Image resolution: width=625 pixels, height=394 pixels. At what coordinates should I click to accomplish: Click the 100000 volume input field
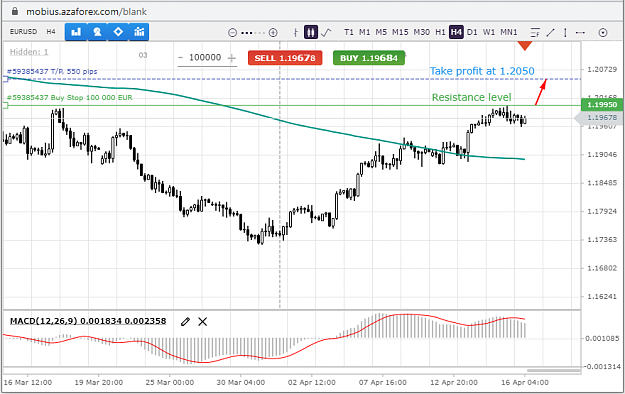point(205,57)
